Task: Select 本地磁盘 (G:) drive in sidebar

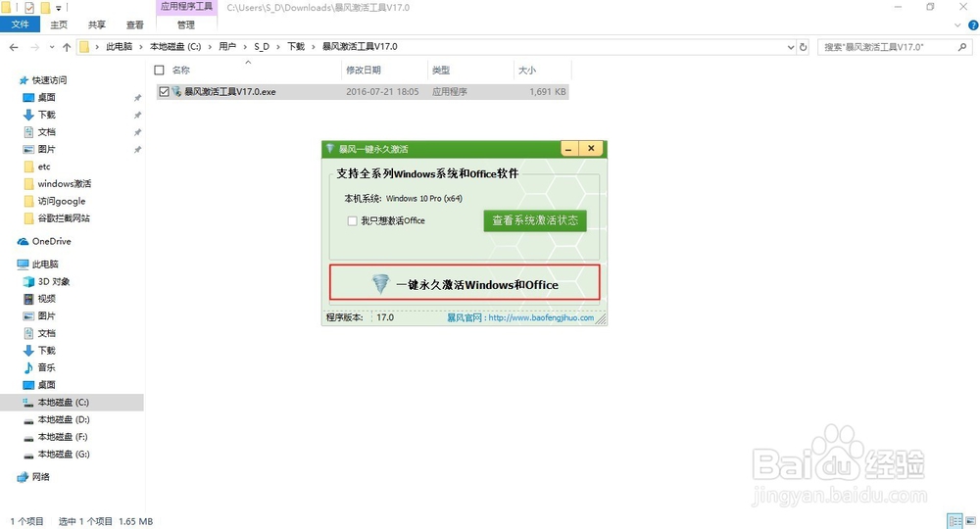Action: (x=63, y=454)
